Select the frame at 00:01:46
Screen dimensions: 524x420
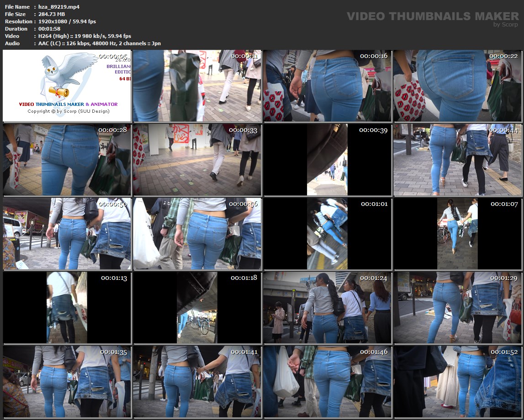pyautogui.click(x=327, y=382)
